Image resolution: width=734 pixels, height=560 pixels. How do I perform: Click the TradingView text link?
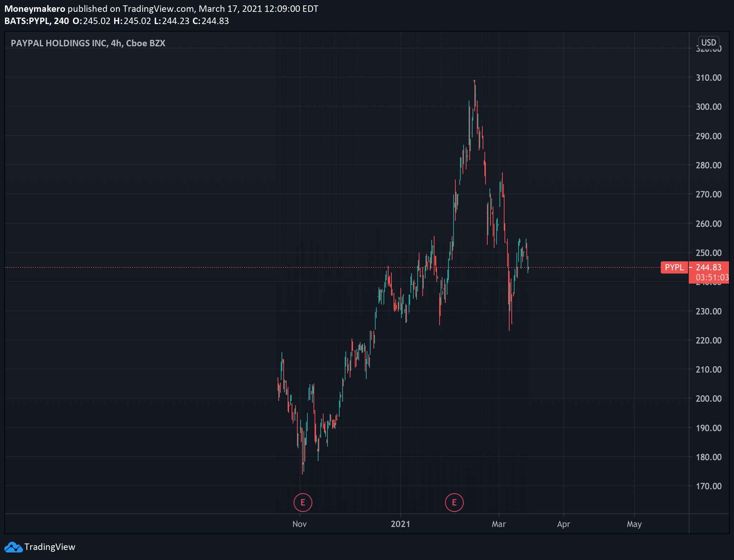coord(50,547)
